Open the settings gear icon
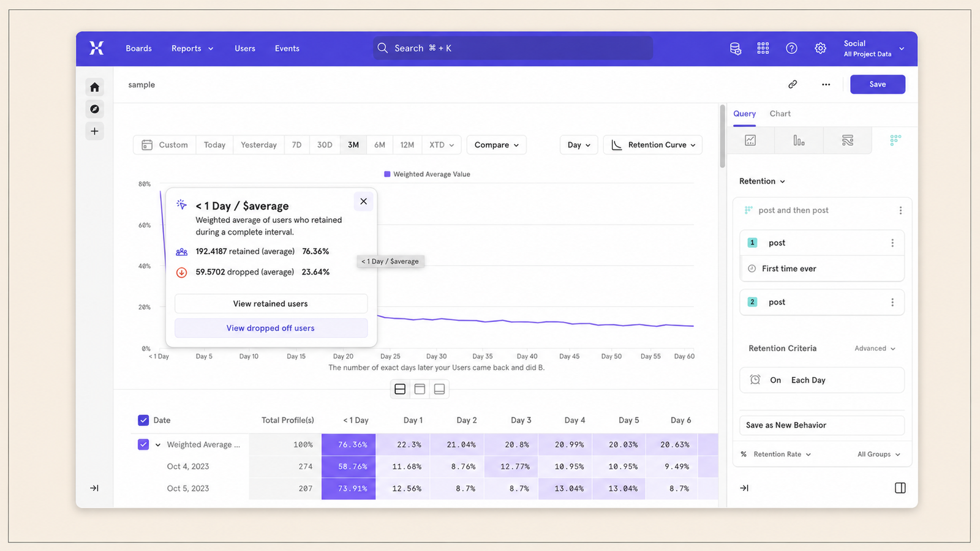The width and height of the screenshot is (980, 551). (x=821, y=48)
